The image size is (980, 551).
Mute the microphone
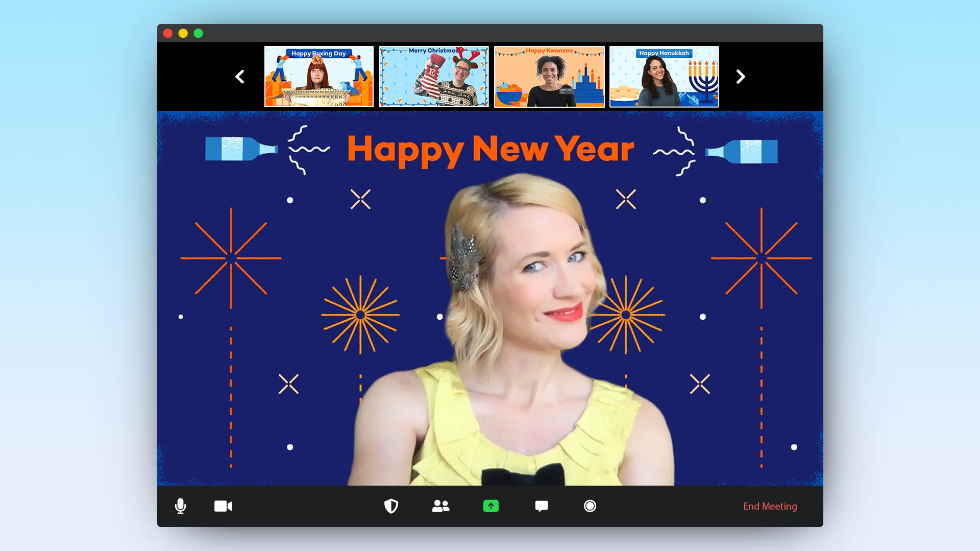pyautogui.click(x=180, y=506)
